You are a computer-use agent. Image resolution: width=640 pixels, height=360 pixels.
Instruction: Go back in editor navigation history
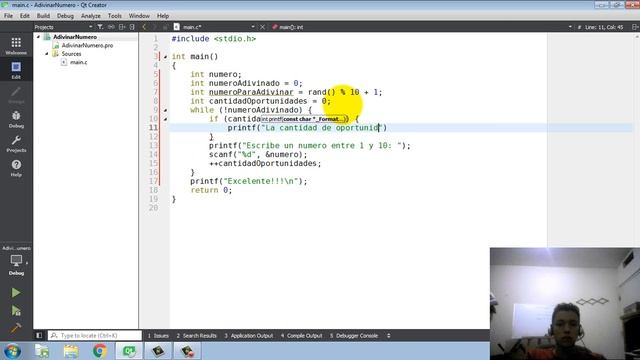point(144,27)
